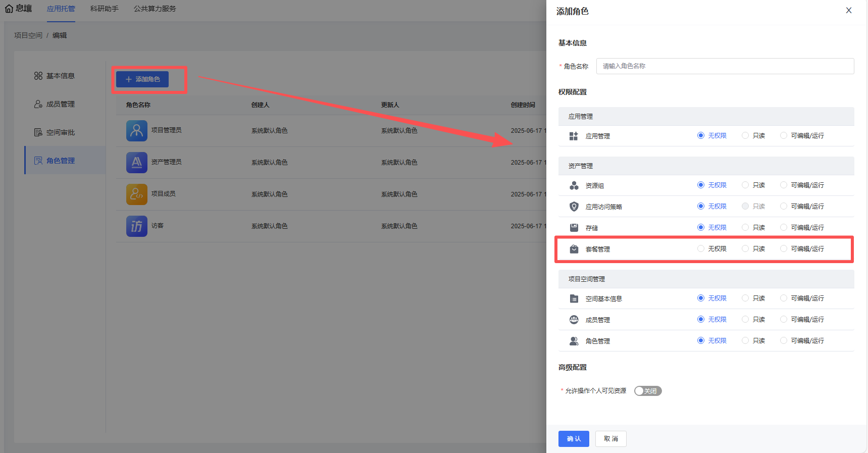This screenshot has height=453, width=868.
Task: Click the 存储 disk icon
Action: [574, 228]
